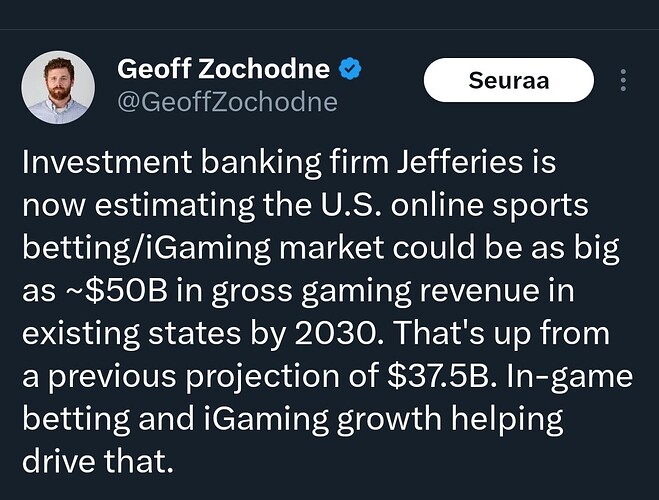Click the text betting/iGaming market
Screen dimensions: 659x500
(203, 249)
